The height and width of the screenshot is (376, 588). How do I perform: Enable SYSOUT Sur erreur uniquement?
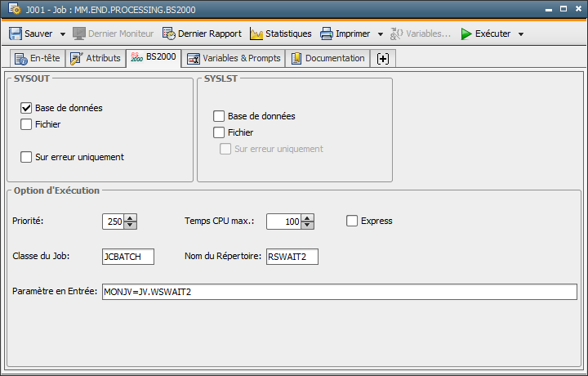[x=26, y=157]
